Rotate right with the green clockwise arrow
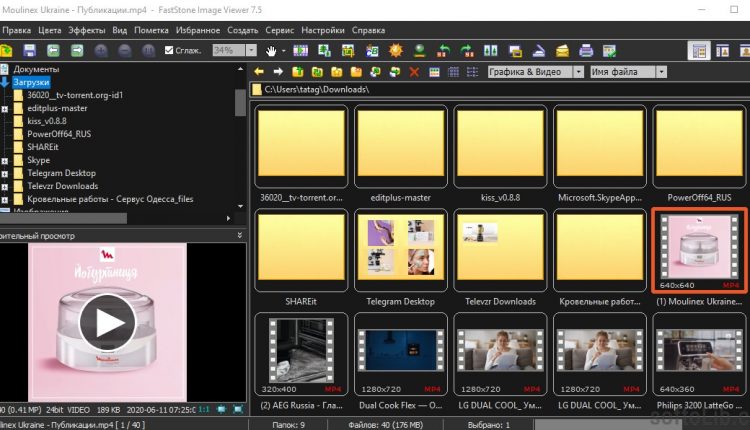Viewport: 750px width, 430px height. point(467,50)
